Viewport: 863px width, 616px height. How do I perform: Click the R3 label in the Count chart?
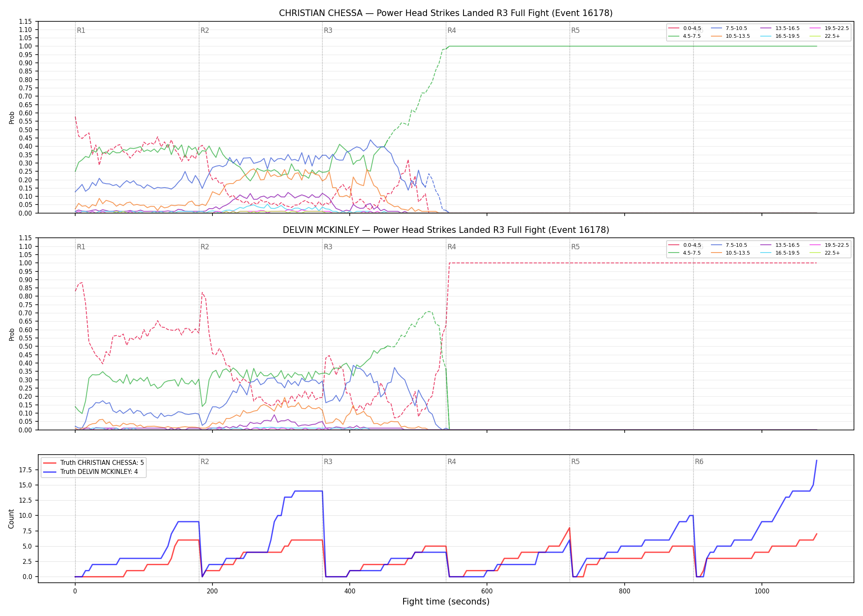point(328,462)
